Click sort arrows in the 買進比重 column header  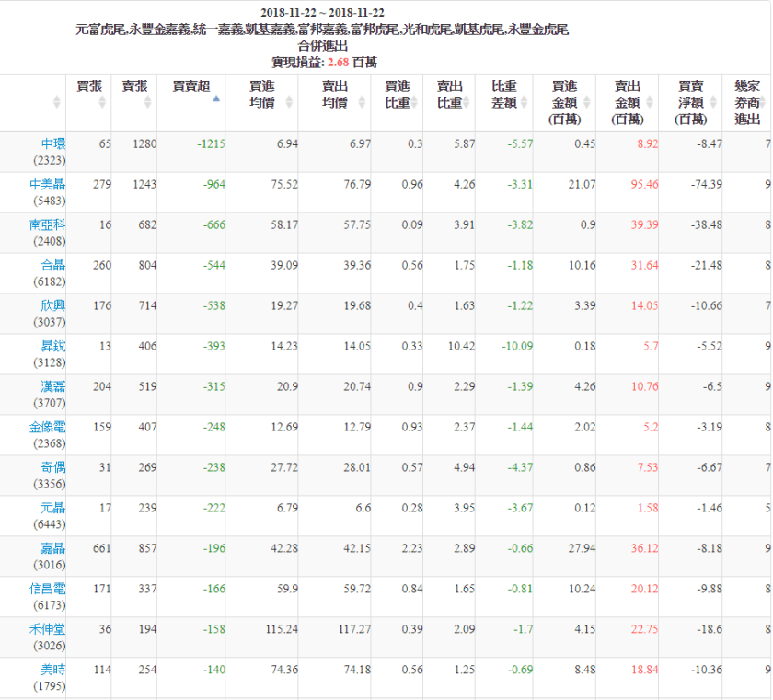click(412, 101)
